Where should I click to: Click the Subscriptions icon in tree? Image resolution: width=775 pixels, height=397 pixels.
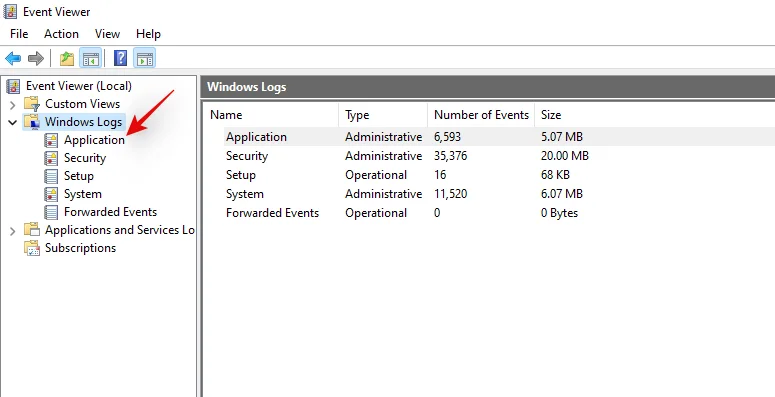click(32, 248)
